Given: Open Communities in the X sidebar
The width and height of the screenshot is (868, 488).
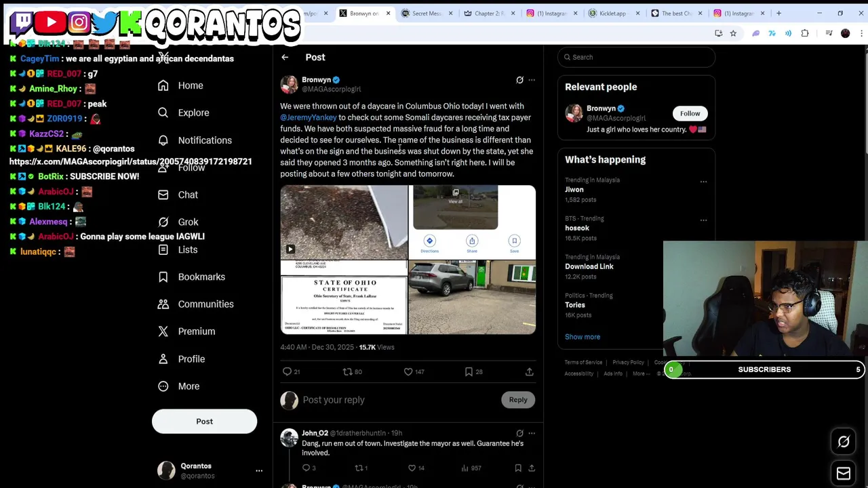Looking at the screenshot, I should pos(196,304).
